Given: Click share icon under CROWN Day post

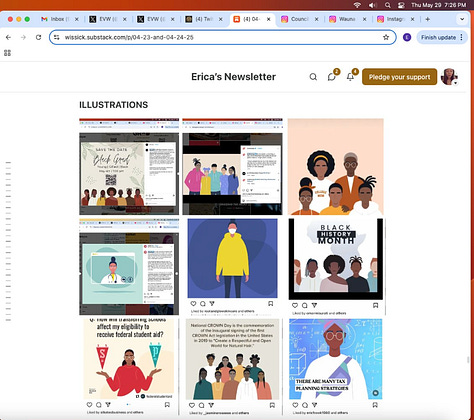Looking at the screenshot, I should point(211,405).
